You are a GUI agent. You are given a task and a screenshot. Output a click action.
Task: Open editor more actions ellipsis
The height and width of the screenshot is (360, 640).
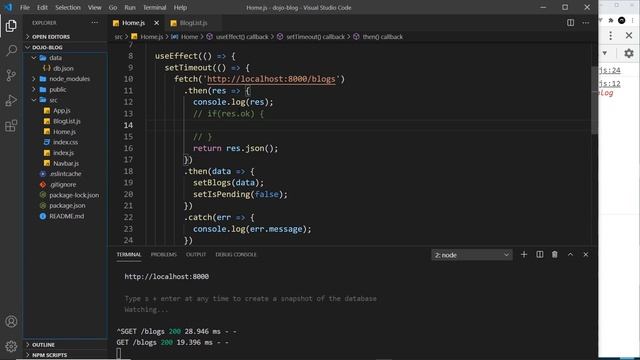point(586,23)
